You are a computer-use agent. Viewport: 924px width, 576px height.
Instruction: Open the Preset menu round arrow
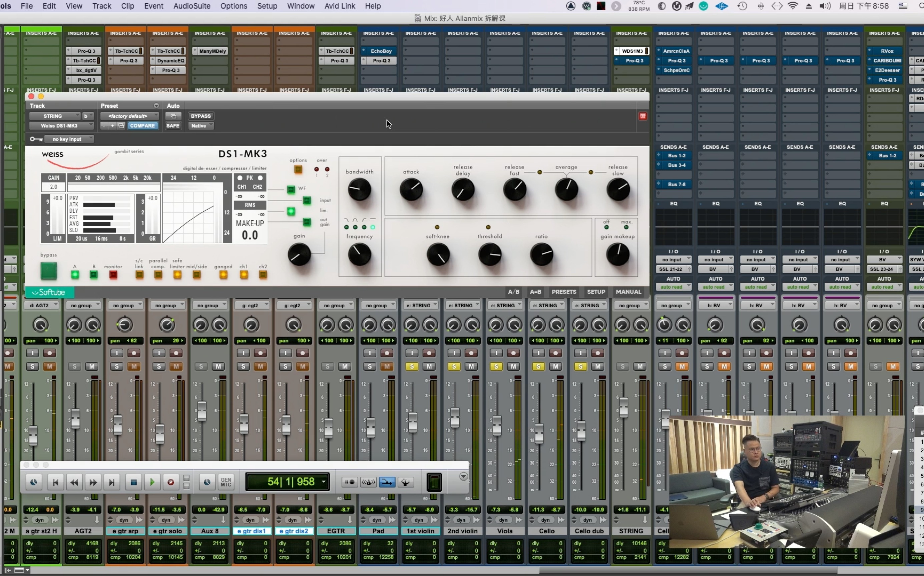[x=156, y=106]
